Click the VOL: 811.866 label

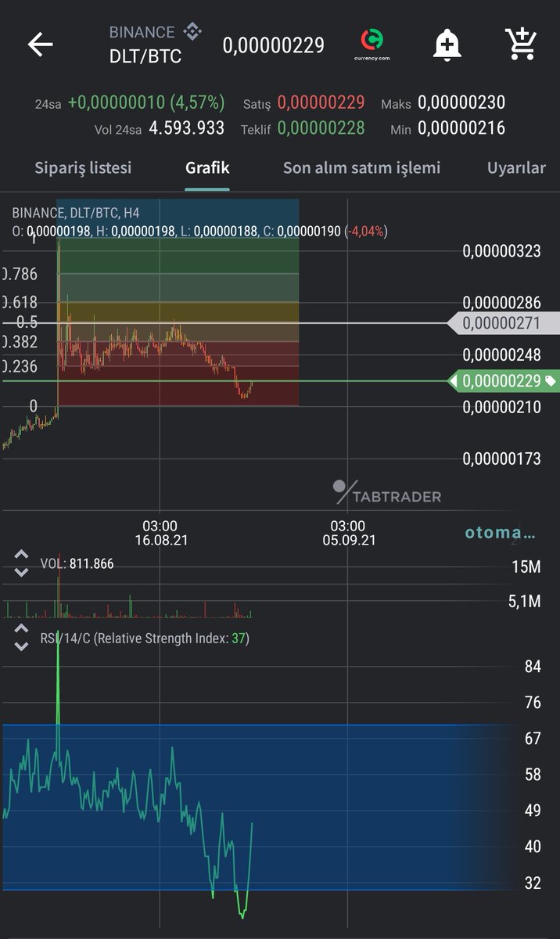click(77, 563)
